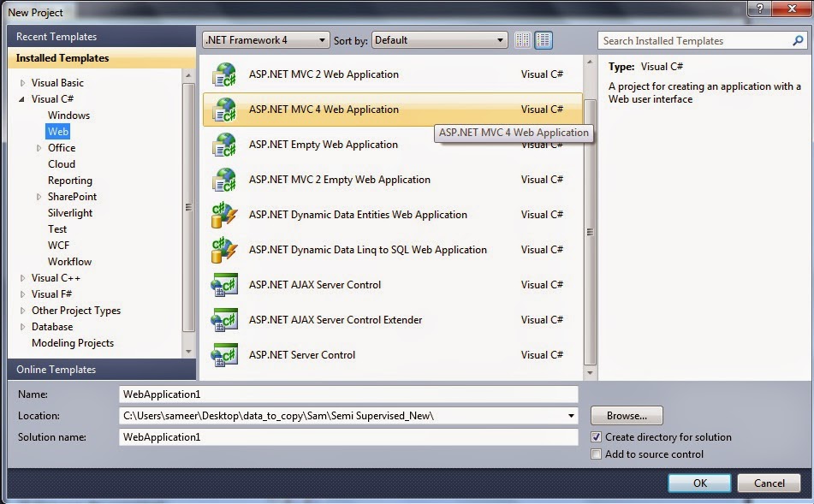Click the ASP.NET Server Control icon
The image size is (814, 504).
(x=224, y=355)
